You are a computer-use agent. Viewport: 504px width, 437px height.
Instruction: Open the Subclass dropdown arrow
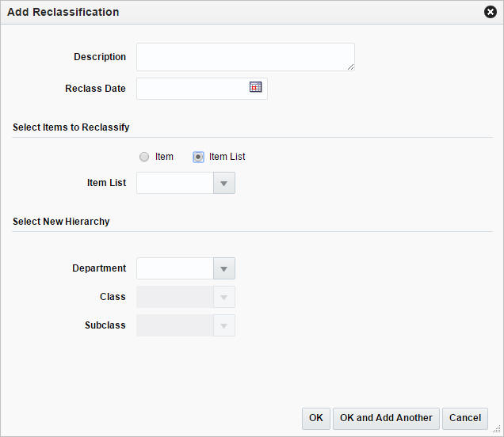224,326
